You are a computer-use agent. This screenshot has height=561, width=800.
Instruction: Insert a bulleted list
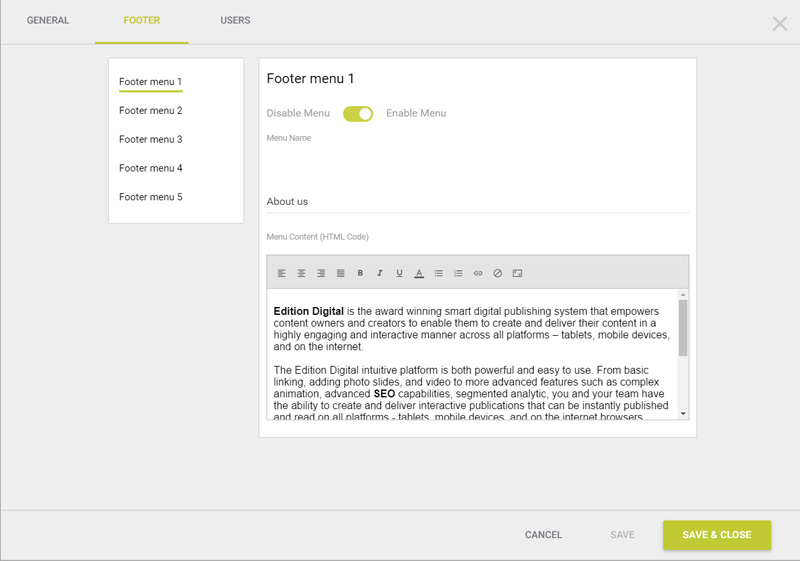(x=439, y=273)
